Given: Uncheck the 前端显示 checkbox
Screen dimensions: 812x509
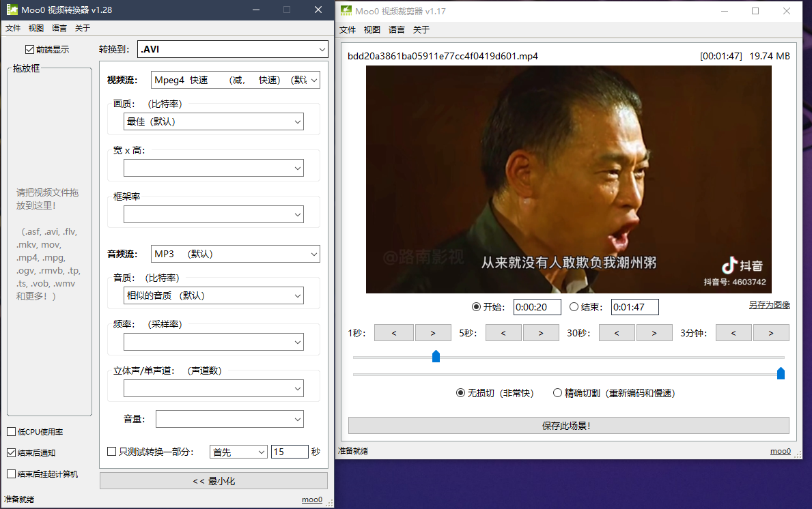Looking at the screenshot, I should tap(30, 48).
